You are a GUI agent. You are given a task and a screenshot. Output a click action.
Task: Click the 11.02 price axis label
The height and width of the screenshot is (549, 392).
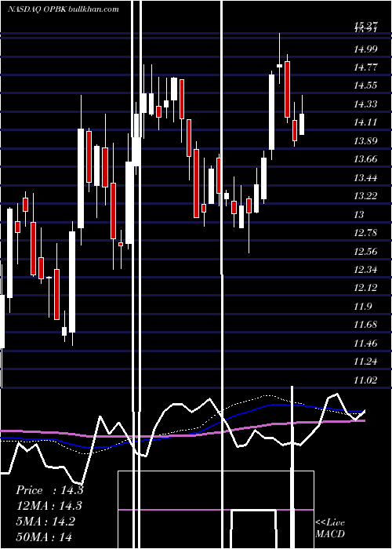pos(365,380)
